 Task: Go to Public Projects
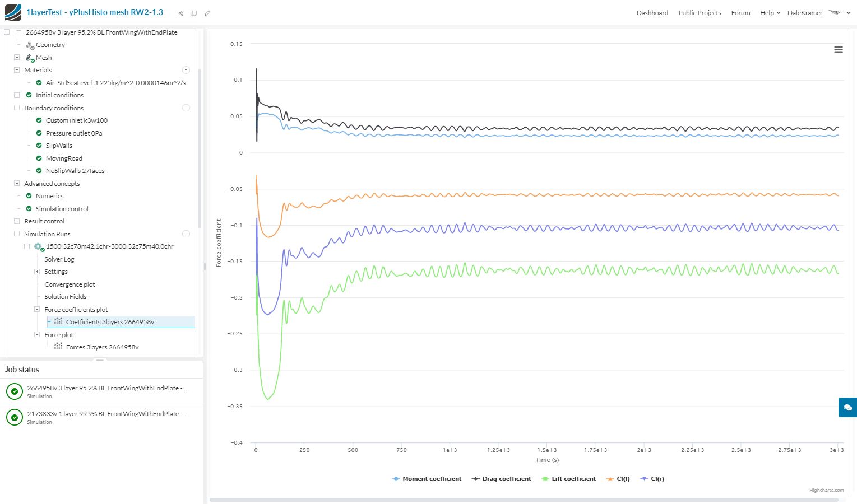pyautogui.click(x=700, y=13)
